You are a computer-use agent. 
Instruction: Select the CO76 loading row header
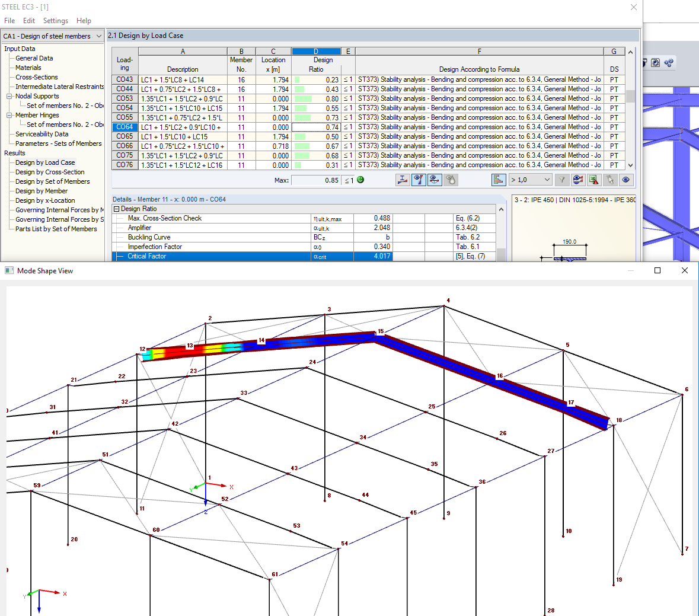pos(125,165)
